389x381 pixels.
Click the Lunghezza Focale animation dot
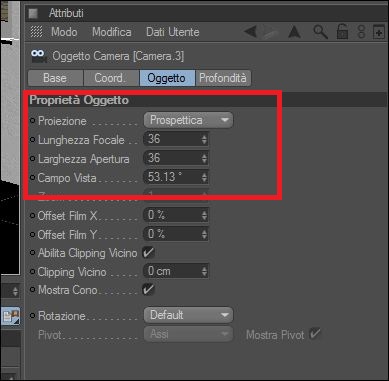tap(33, 140)
